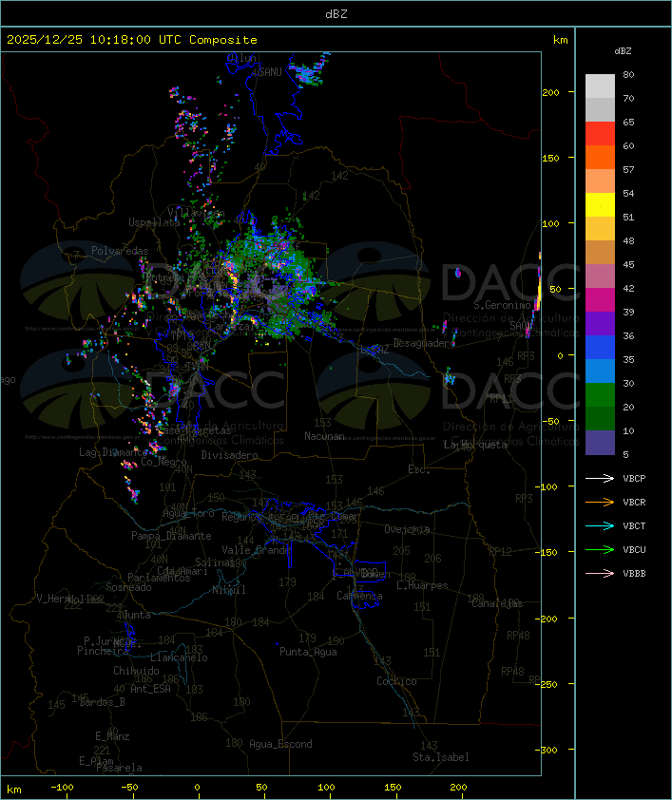
Task: Click the Valle_Grande map label
Action: coord(257,550)
